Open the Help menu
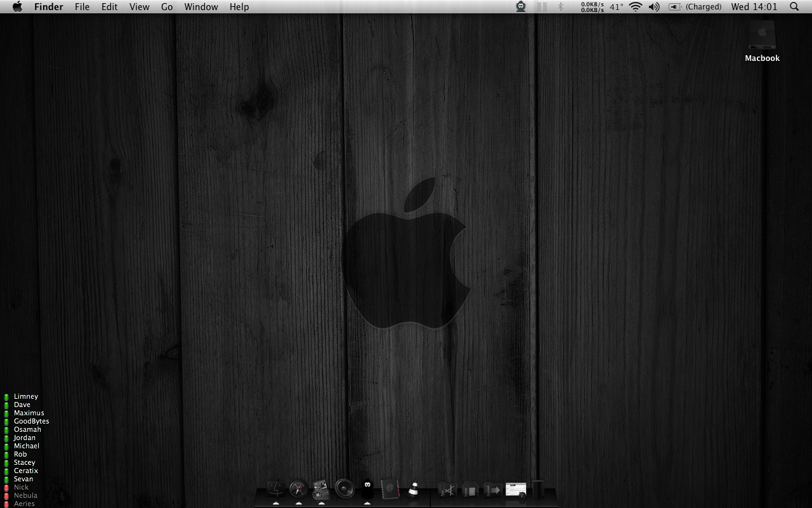 (239, 6)
